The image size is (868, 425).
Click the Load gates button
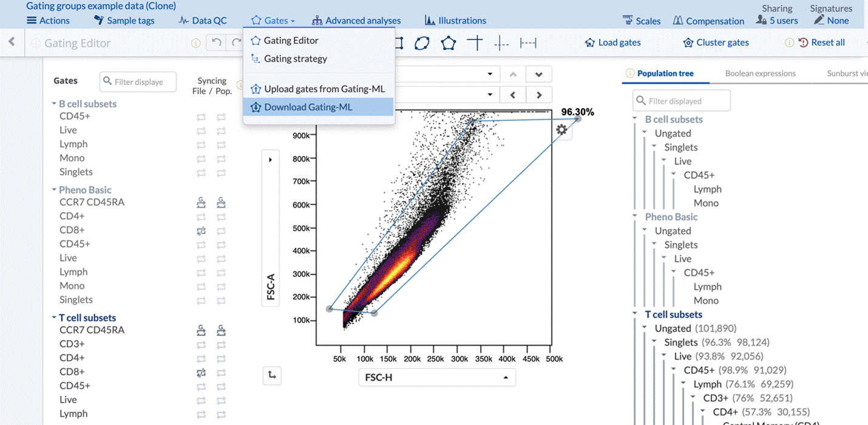612,42
